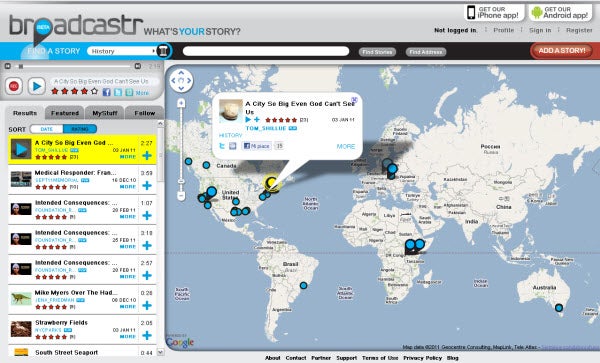
Task: Skip to previous track in the player
Action: click(x=7, y=66)
